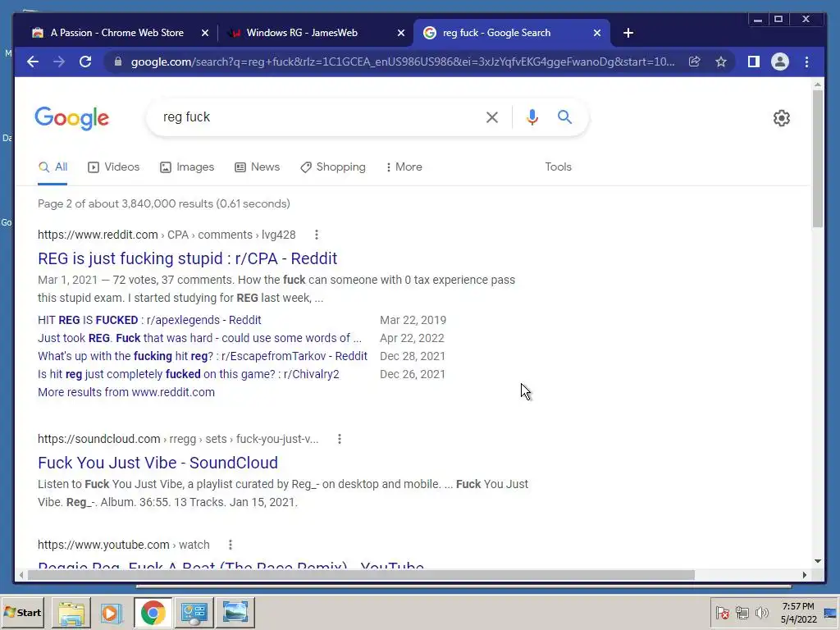The image size is (840, 630).
Task: Open the Chrome profile avatar
Action: 780,62
